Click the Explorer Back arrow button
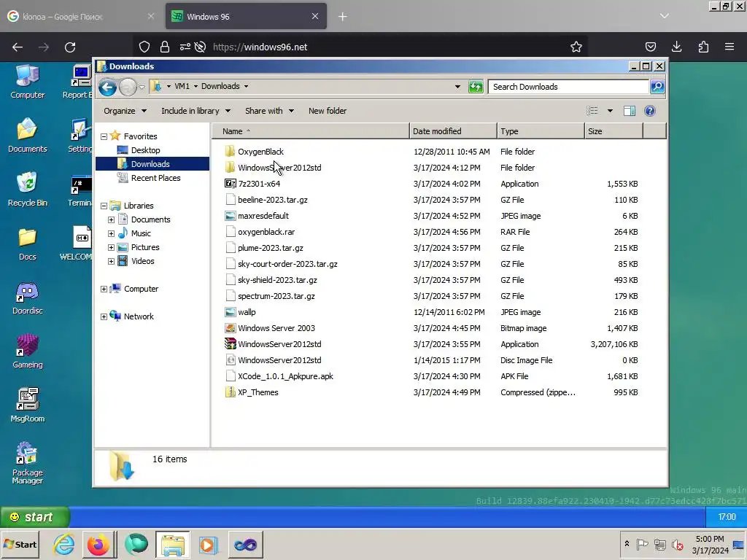The width and height of the screenshot is (747, 560). [x=108, y=87]
